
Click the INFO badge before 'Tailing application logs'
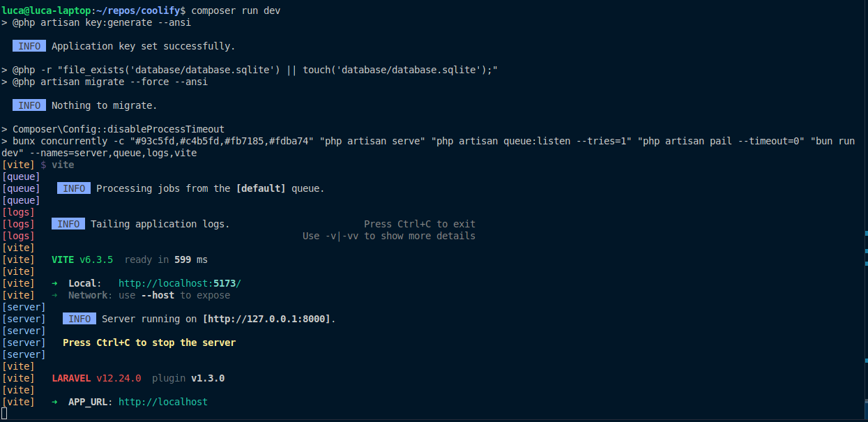point(68,224)
